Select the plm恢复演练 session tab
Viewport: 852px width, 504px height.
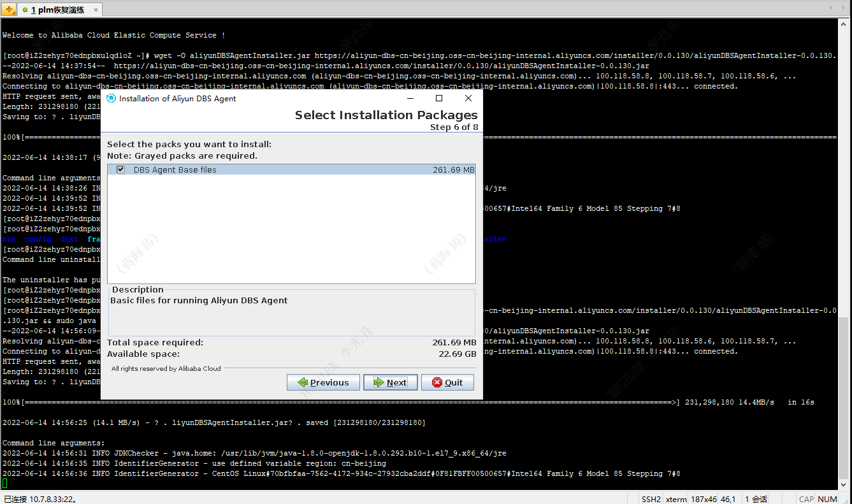(x=57, y=10)
